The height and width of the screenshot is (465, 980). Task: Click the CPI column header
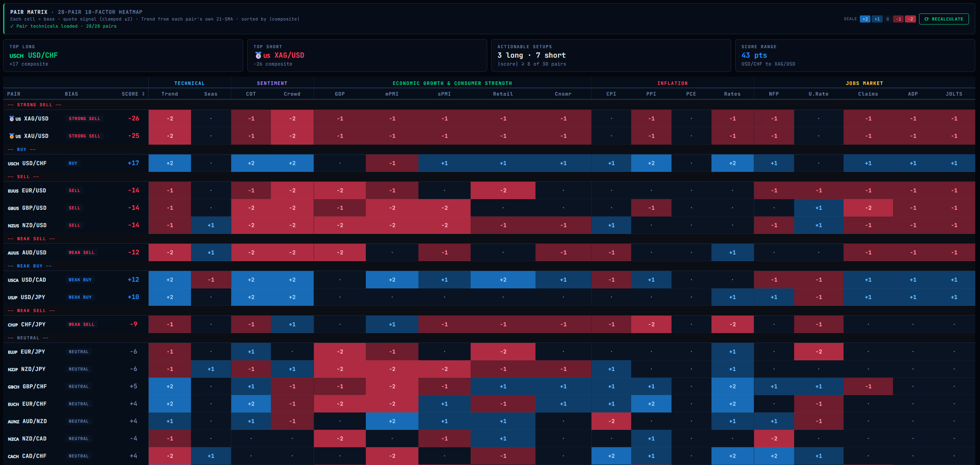[611, 94]
